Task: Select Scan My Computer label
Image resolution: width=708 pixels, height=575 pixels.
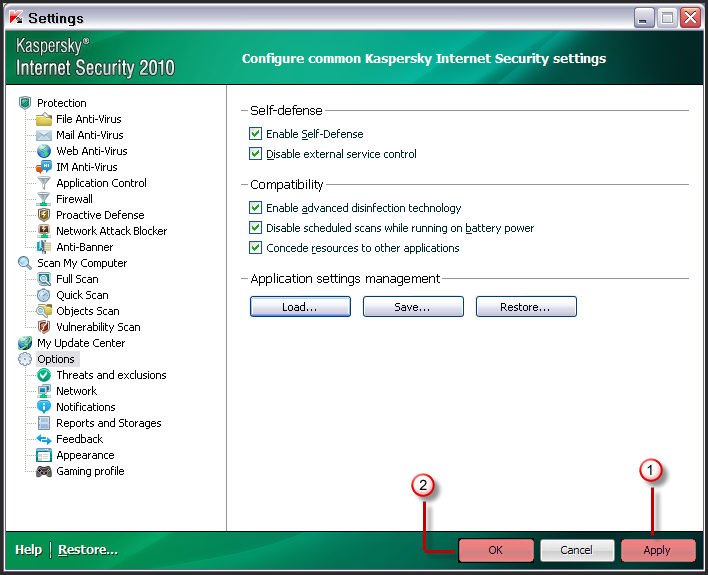Action: coord(82,263)
